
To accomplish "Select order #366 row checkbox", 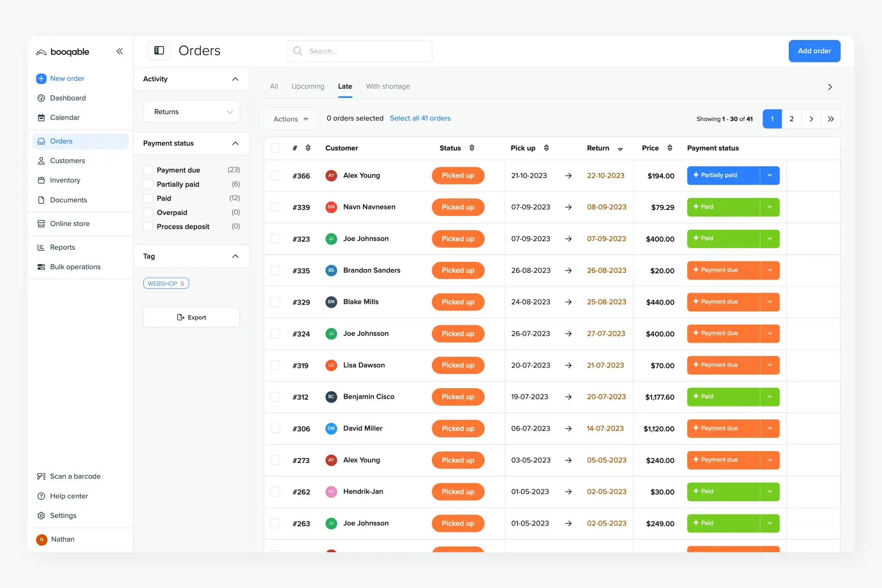I will (x=275, y=175).
